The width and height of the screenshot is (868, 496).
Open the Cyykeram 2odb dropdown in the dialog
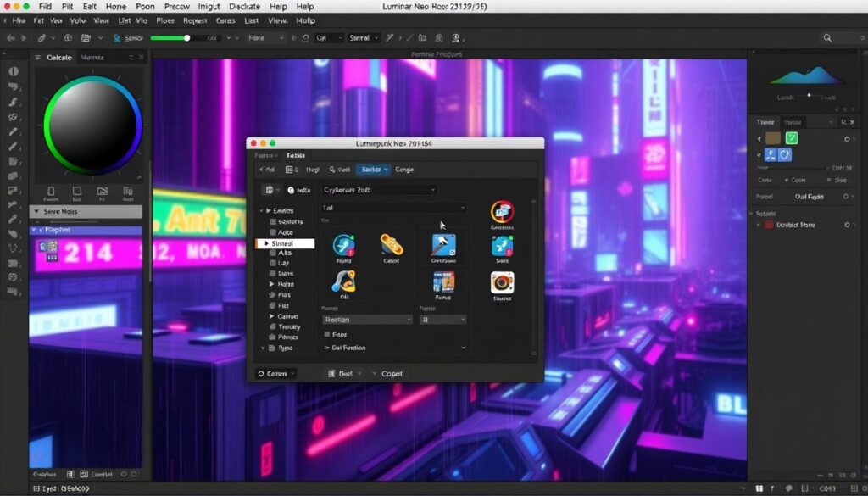pyautogui.click(x=379, y=190)
